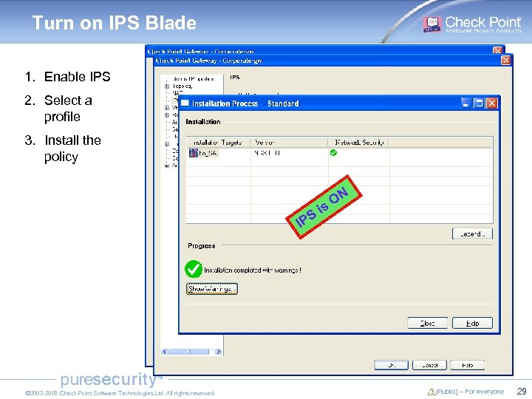Open the Legend dialog

[472, 233]
